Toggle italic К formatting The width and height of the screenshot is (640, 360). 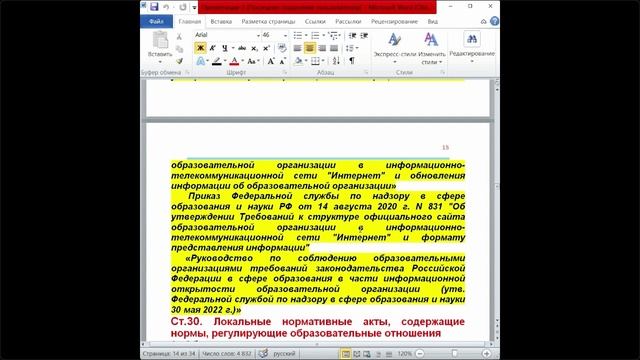click(x=212, y=48)
